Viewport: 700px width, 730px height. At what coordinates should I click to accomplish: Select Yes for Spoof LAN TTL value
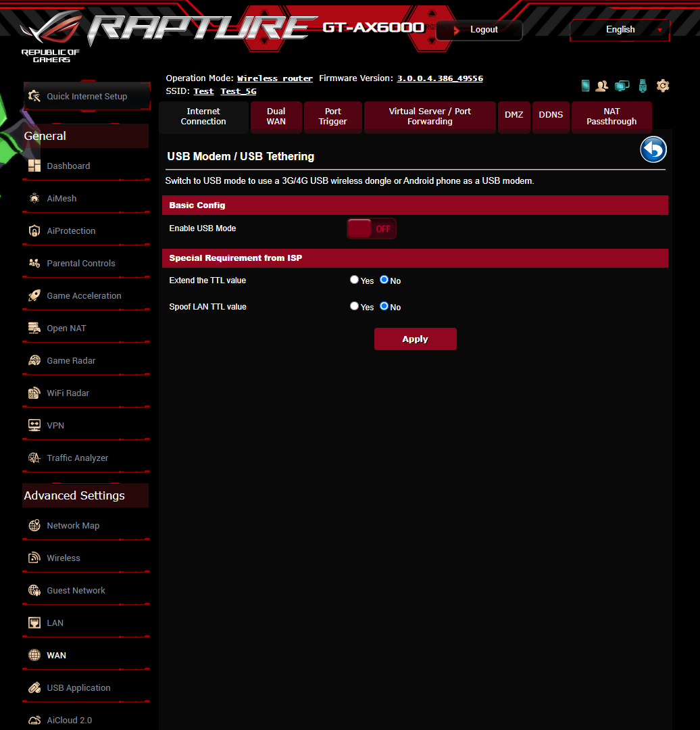(354, 306)
